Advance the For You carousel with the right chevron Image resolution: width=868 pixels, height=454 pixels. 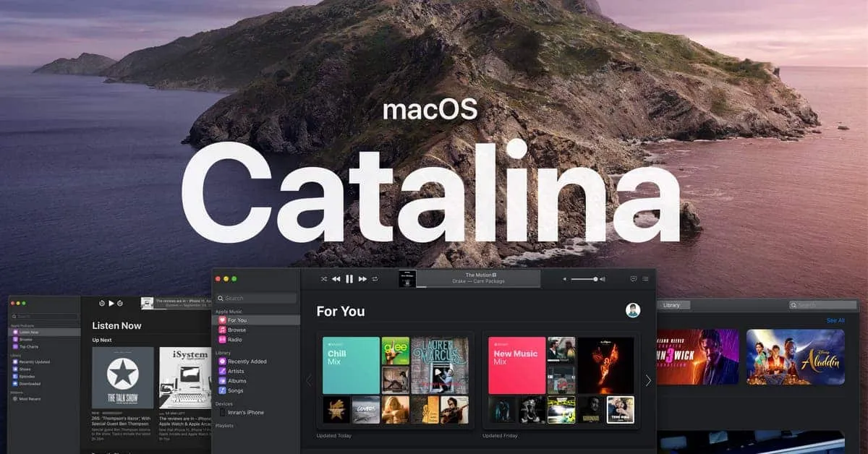[x=649, y=380]
